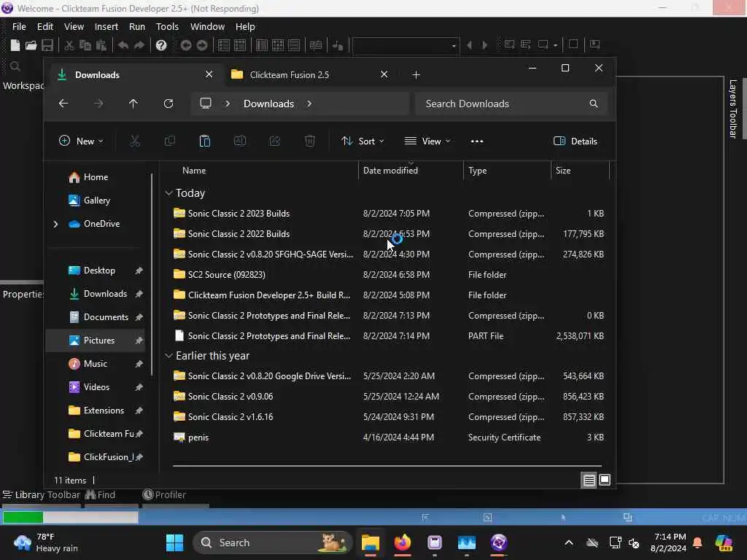Open the View dropdown menu
This screenshot has height=560, width=747.
click(427, 141)
